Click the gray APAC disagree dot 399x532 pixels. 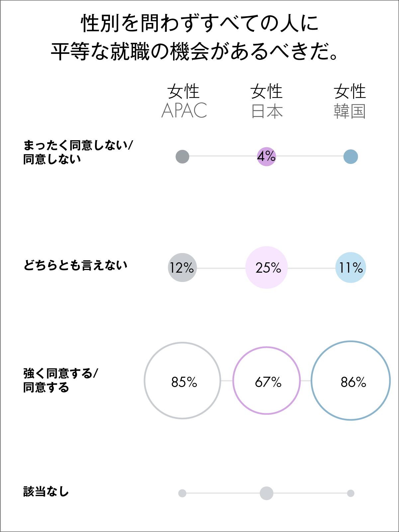coord(182,156)
